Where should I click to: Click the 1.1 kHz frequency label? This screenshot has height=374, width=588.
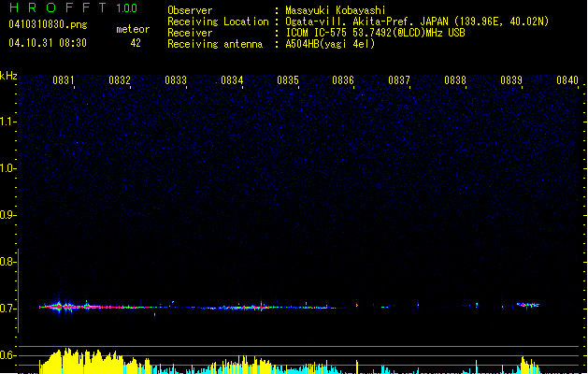tap(7, 122)
